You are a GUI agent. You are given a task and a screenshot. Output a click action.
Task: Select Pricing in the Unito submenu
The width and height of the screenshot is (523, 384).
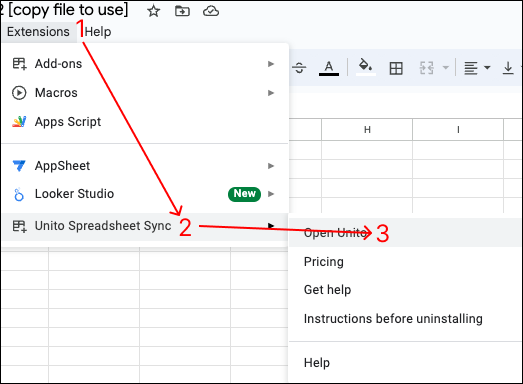pos(405,261)
